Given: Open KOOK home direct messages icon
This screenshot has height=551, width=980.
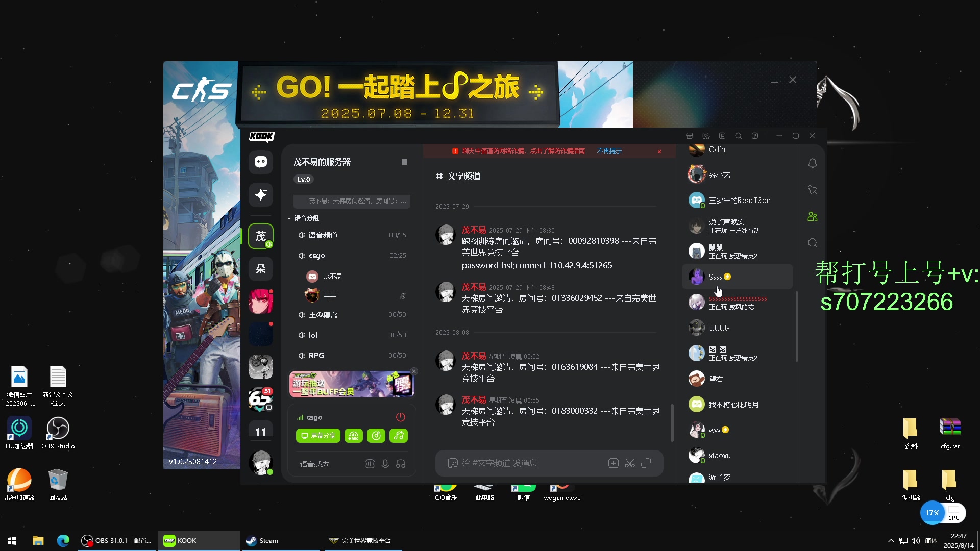Looking at the screenshot, I should click(261, 162).
